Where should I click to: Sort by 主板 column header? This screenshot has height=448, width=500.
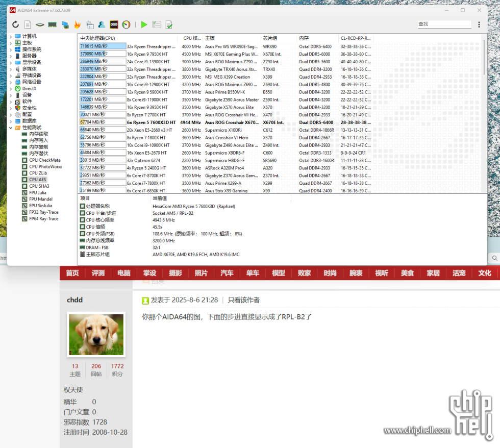pos(232,38)
